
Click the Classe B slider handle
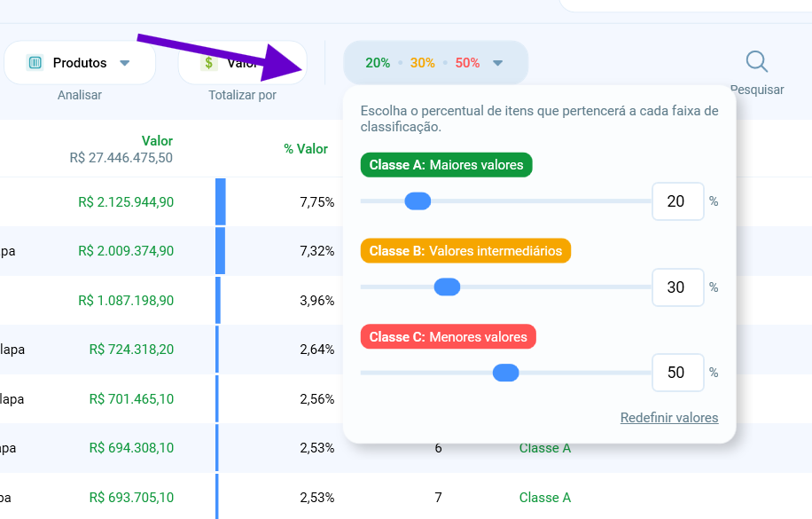pos(447,287)
